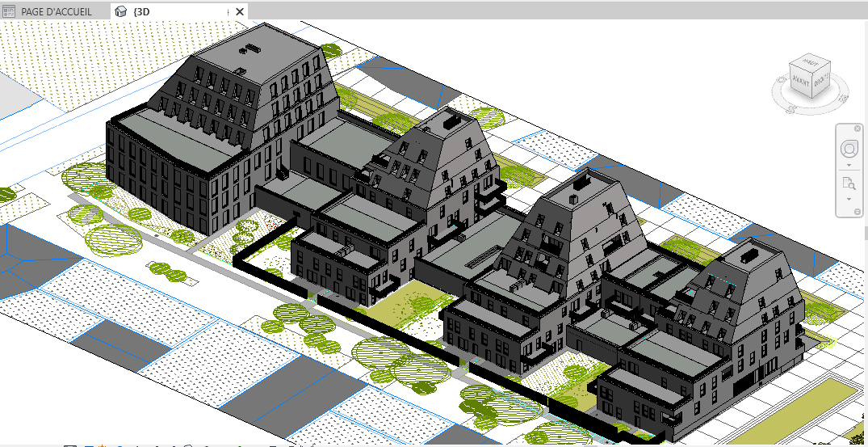Switch to the PAGE D'ACCUEIL tab
The width and height of the screenshot is (868, 447).
tap(53, 11)
